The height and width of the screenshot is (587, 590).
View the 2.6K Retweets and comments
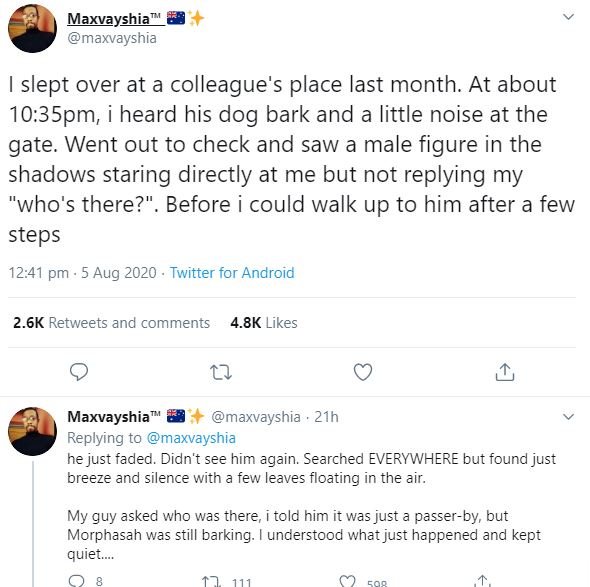tap(111, 322)
